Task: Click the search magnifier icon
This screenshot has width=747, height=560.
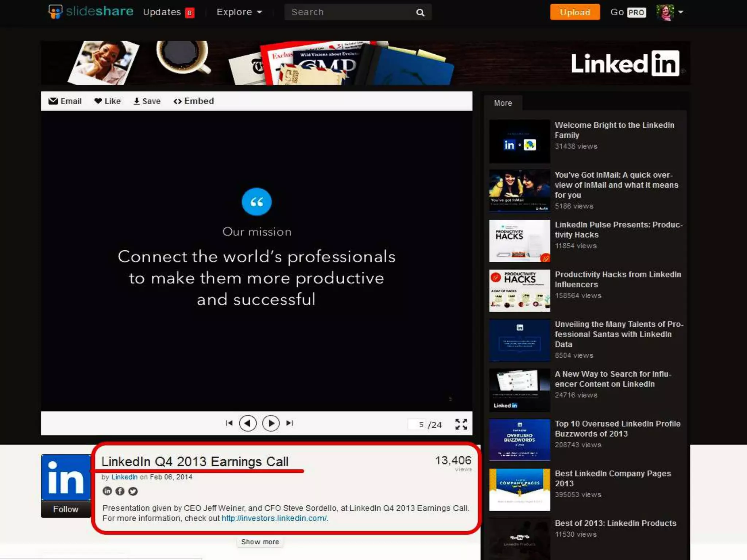Action: click(x=420, y=13)
